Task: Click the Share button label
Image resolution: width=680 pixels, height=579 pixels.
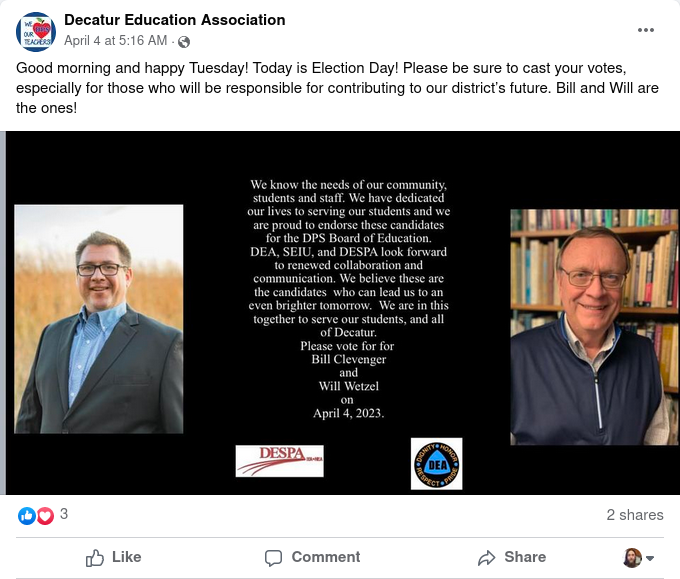Action: 525,557
